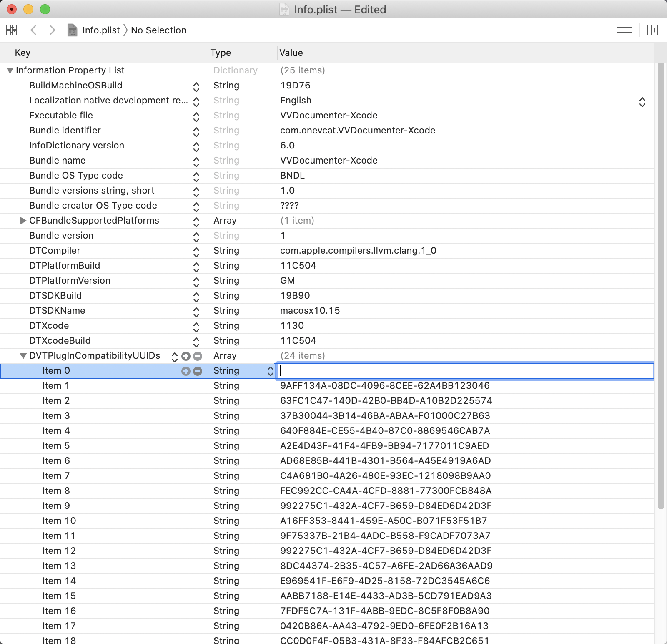667x644 pixels.
Task: Collapse the Information Property List root
Action: 10,70
